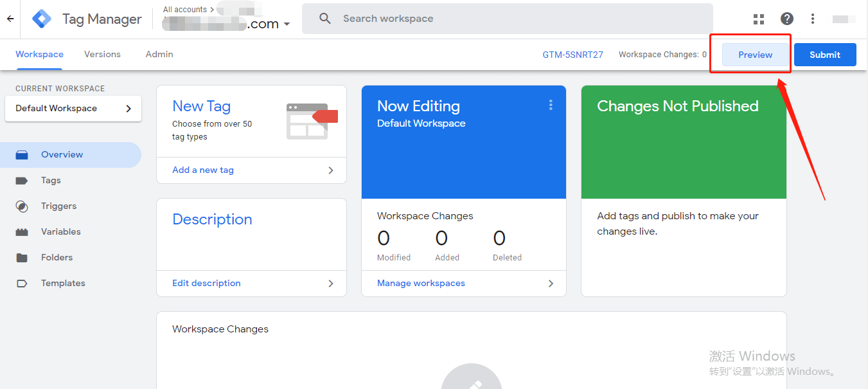This screenshot has width=868, height=389.
Task: Click the Tag Manager logo icon
Action: pos(42,19)
